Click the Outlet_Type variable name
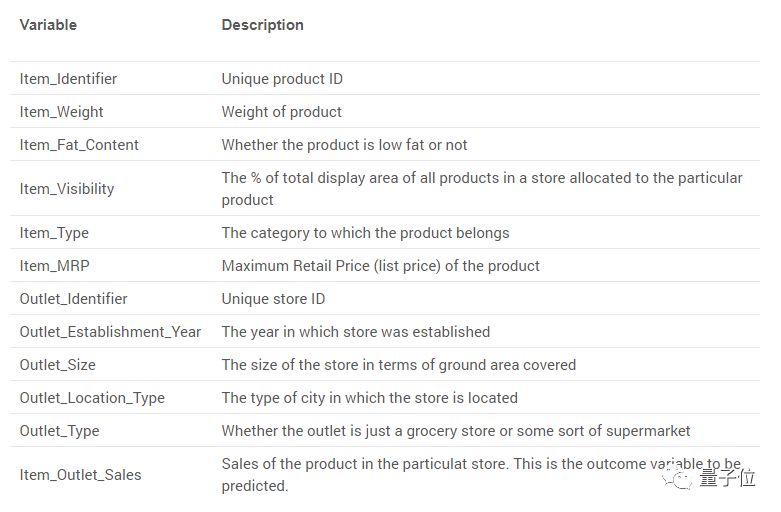The height and width of the screenshot is (512, 781). (59, 431)
